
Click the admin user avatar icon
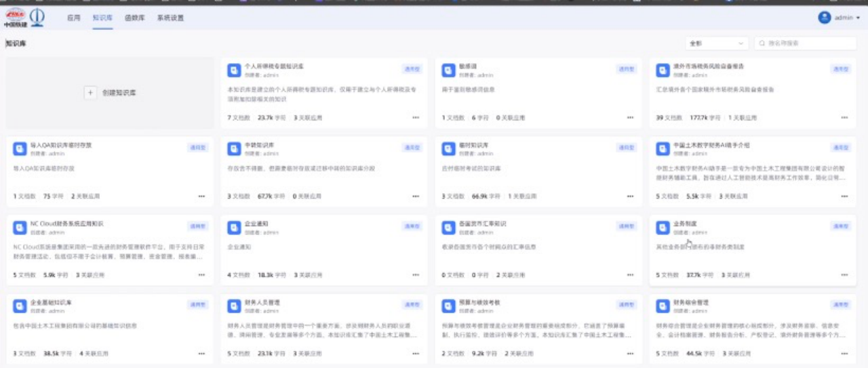click(825, 18)
